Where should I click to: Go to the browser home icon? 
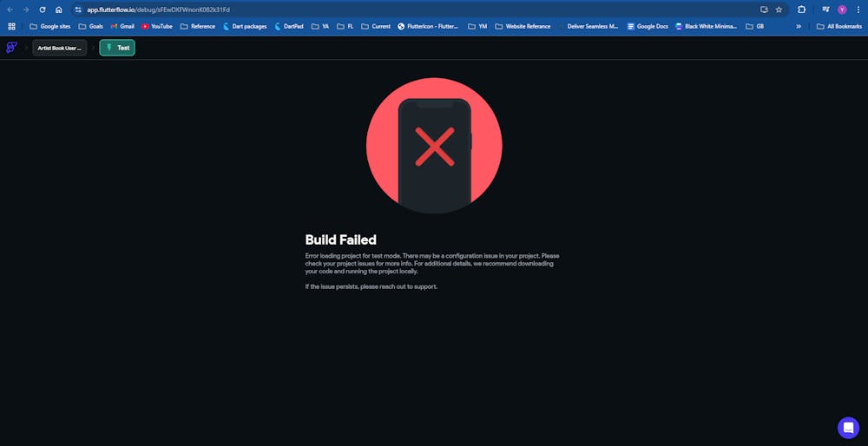click(x=59, y=10)
